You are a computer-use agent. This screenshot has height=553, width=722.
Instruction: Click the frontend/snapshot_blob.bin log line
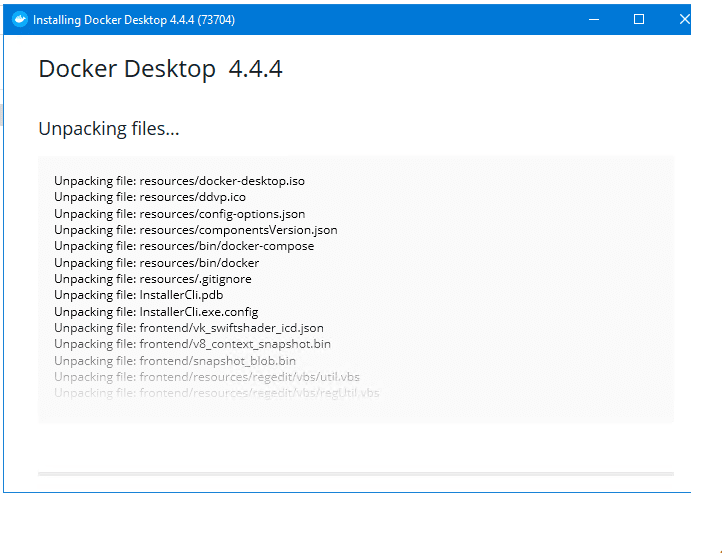pyautogui.click(x=175, y=360)
